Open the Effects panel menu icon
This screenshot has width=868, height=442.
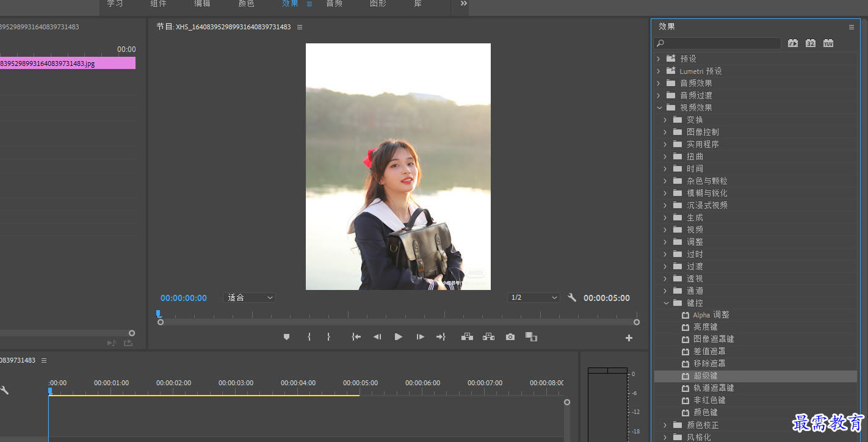(852, 27)
